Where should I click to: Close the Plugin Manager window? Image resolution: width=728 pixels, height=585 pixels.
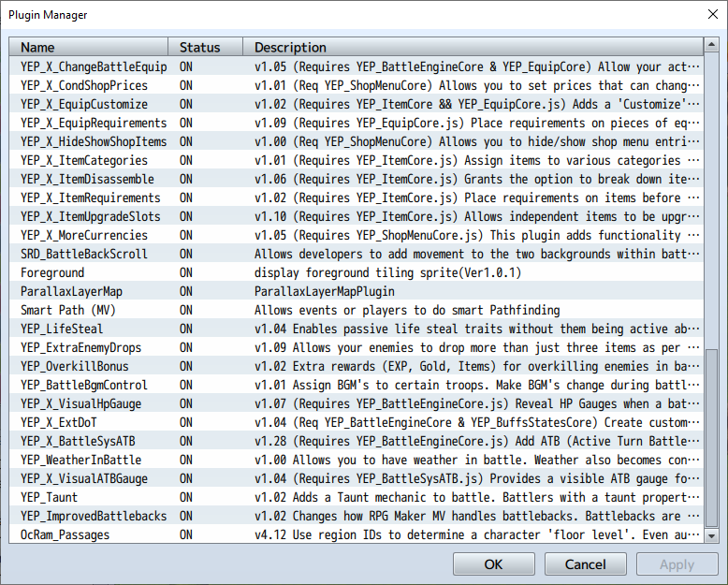point(713,14)
